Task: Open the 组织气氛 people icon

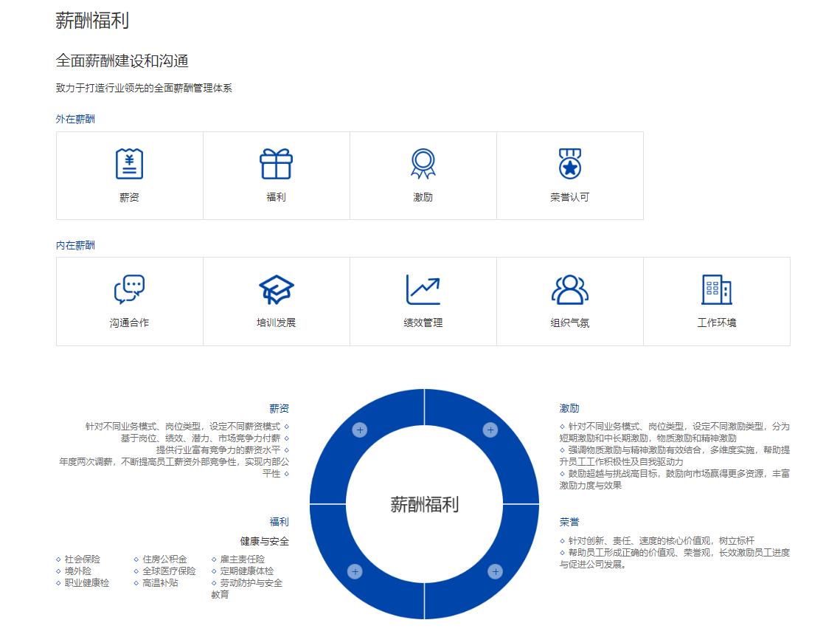Action: pyautogui.click(x=569, y=289)
